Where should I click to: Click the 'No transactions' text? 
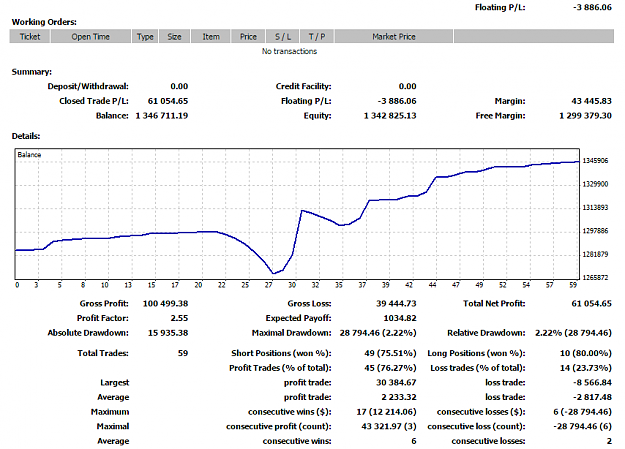pyautogui.click(x=289, y=51)
